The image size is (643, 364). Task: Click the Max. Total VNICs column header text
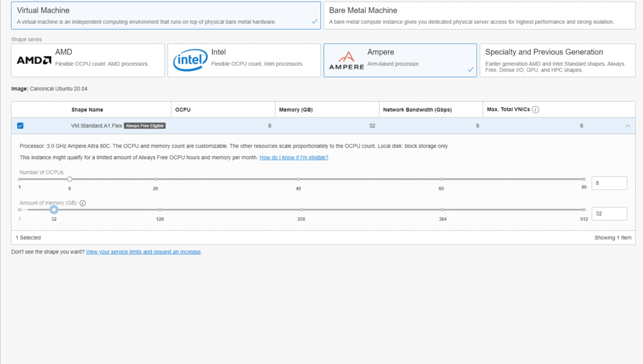508,109
